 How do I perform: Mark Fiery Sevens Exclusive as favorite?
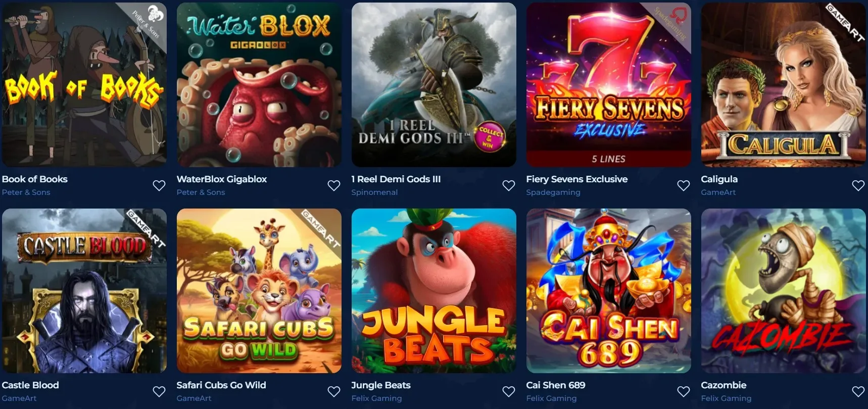684,185
